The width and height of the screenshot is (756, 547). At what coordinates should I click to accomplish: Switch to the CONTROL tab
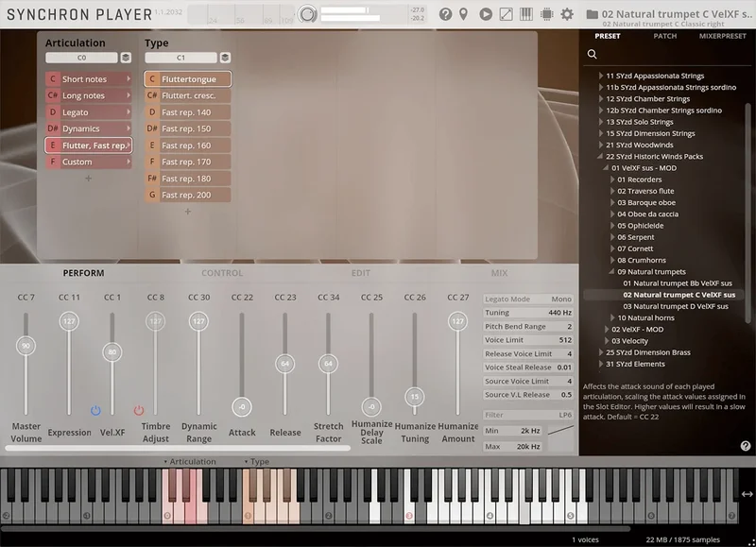coord(222,273)
